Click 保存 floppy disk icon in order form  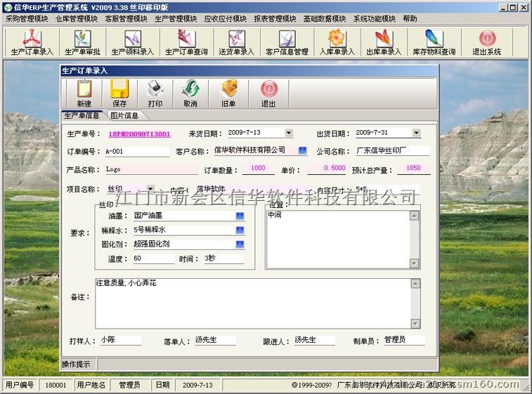(119, 93)
